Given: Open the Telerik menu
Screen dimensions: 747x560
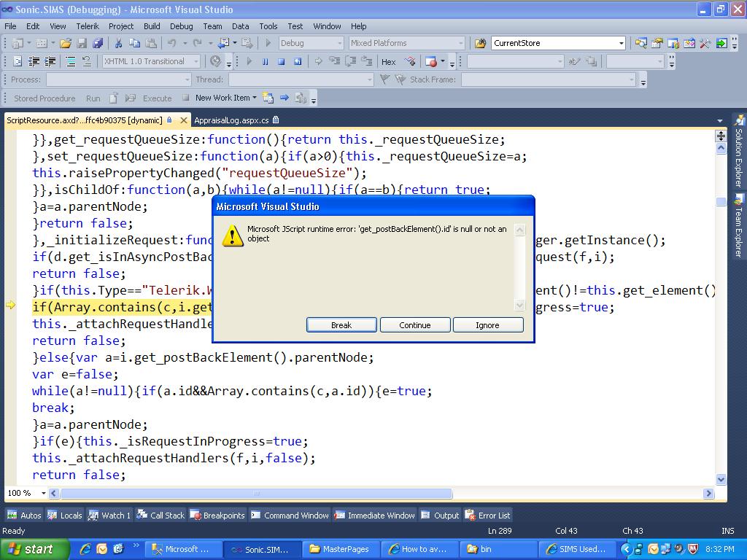Looking at the screenshot, I should [x=88, y=26].
